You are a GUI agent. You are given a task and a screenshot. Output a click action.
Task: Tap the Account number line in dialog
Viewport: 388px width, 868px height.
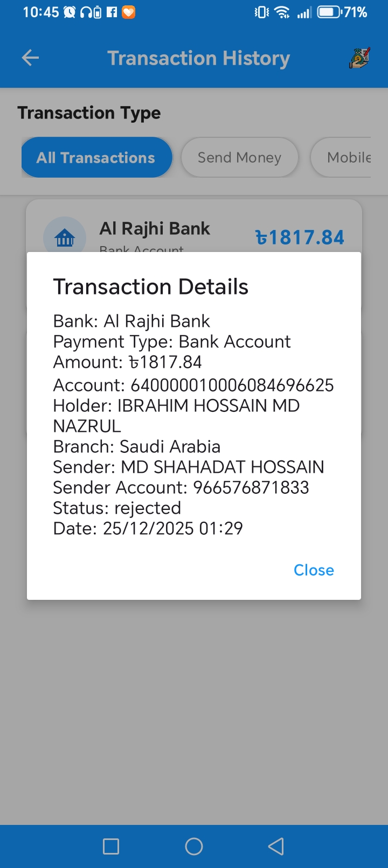click(193, 385)
